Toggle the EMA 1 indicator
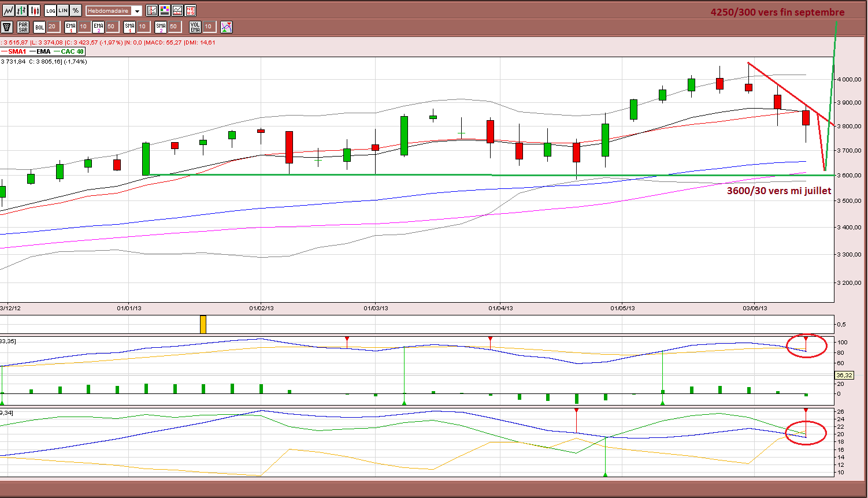 pyautogui.click(x=71, y=27)
